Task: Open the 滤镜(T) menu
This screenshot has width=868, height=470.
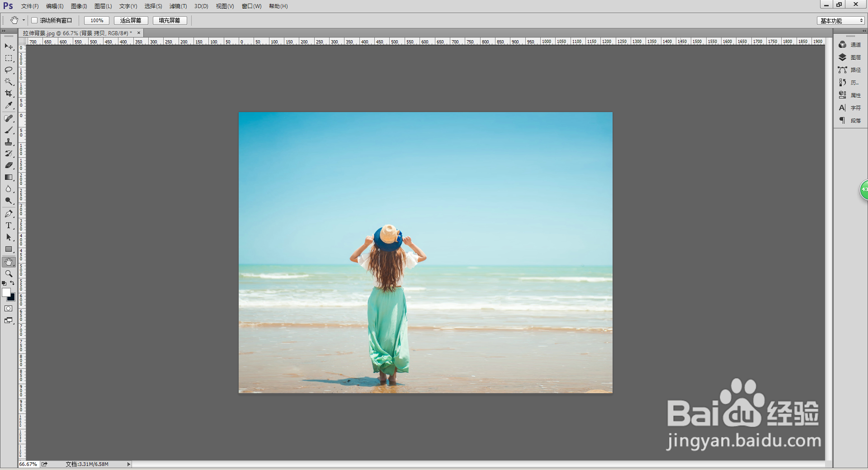Action: (x=178, y=6)
